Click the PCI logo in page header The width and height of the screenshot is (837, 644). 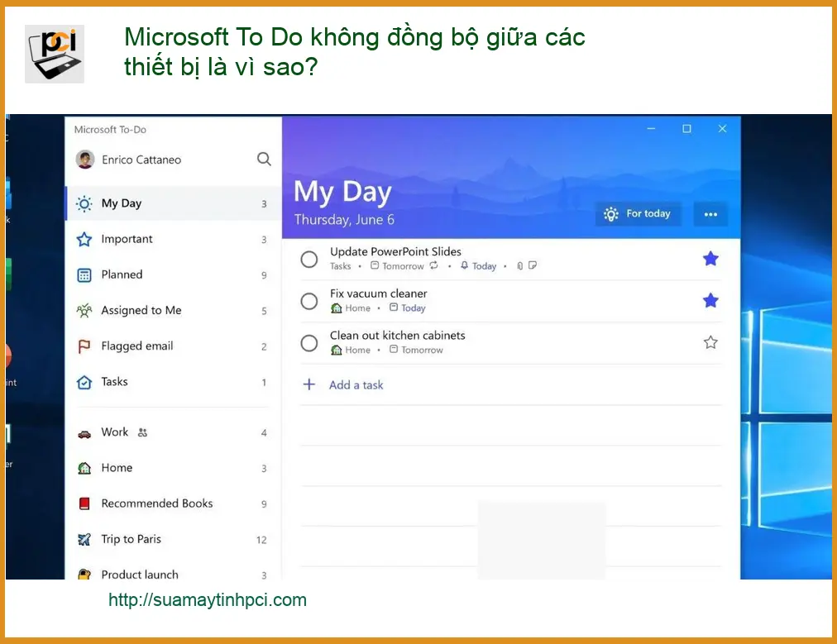[55, 54]
